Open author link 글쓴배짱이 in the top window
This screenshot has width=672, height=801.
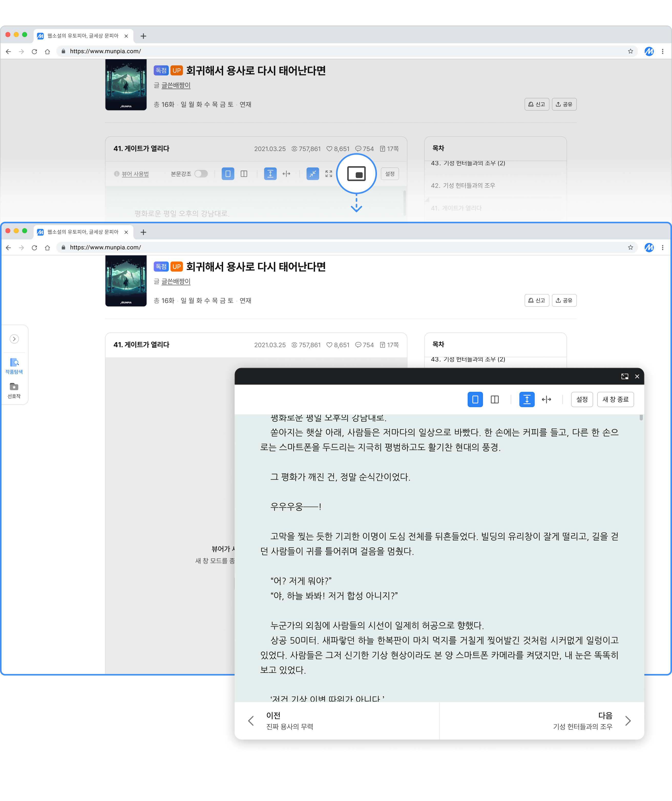click(176, 85)
